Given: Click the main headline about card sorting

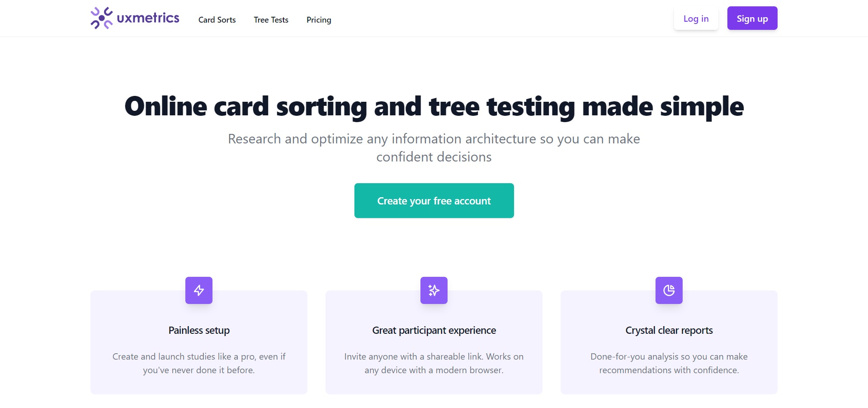Looking at the screenshot, I should (x=434, y=107).
